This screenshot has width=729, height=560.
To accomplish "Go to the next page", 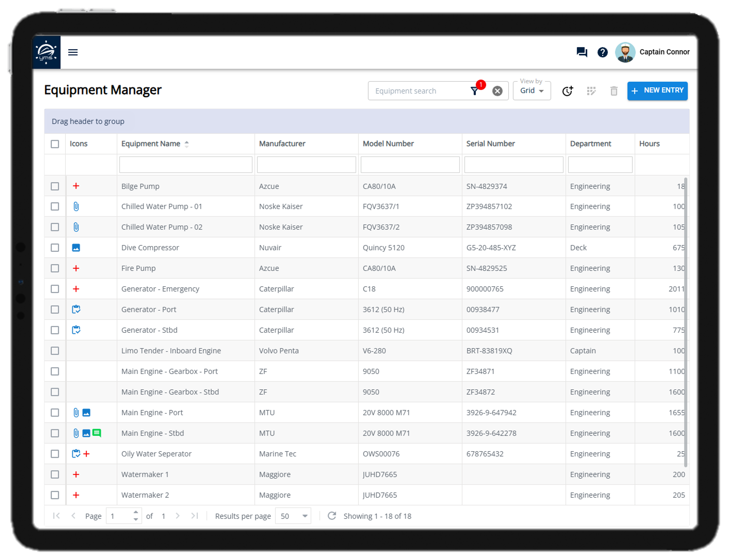I will click(x=177, y=516).
